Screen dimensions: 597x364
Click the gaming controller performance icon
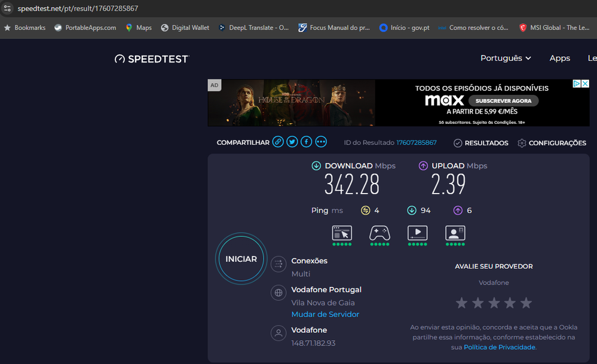pos(379,234)
